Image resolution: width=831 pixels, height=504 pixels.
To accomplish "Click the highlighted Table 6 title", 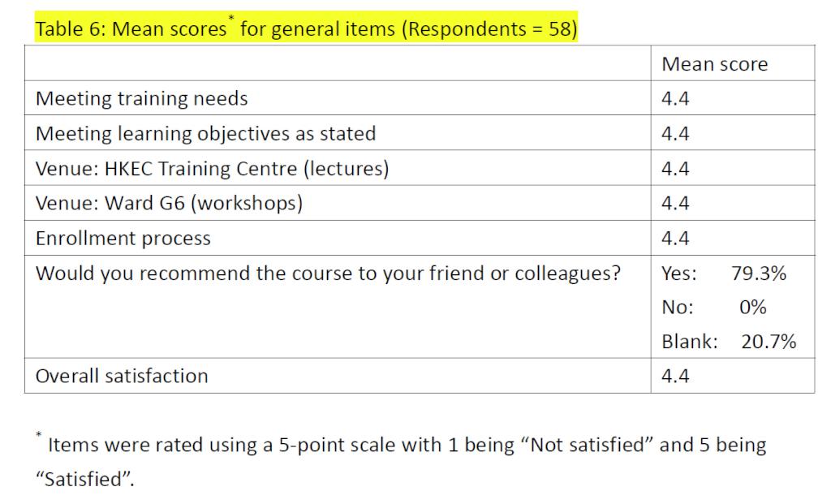I will pos(306,28).
